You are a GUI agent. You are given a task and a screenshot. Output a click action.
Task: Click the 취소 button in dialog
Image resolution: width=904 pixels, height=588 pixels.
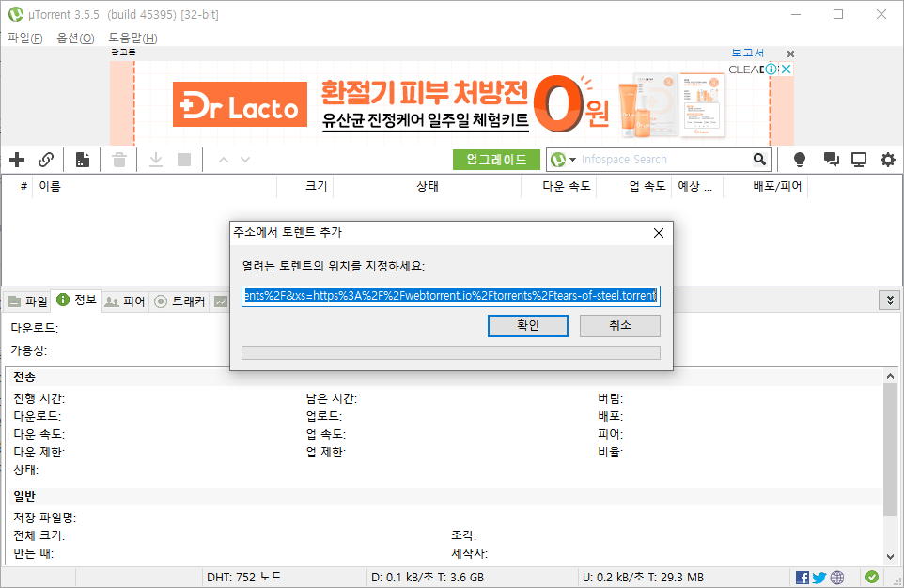point(620,326)
